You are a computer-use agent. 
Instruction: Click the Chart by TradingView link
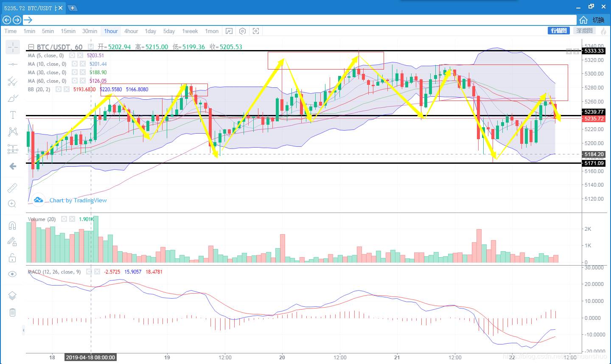pos(78,200)
